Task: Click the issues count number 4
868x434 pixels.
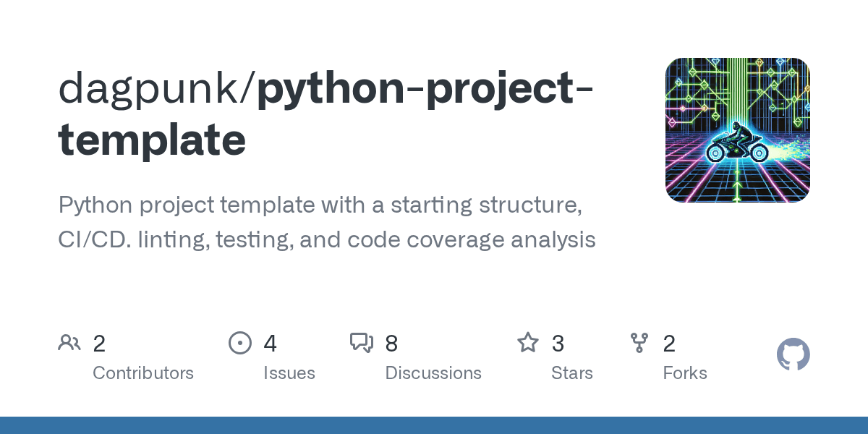Action: coord(270,344)
